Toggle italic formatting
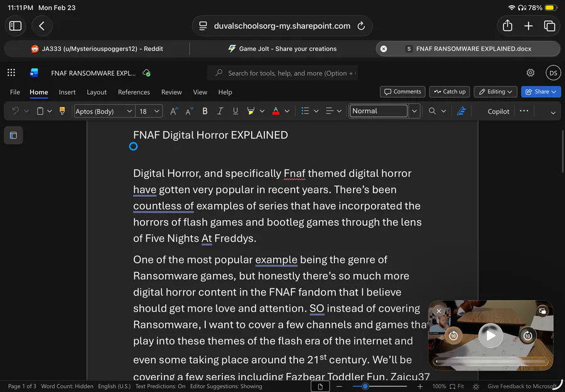Screen dimensions: 565x392 click(x=220, y=111)
